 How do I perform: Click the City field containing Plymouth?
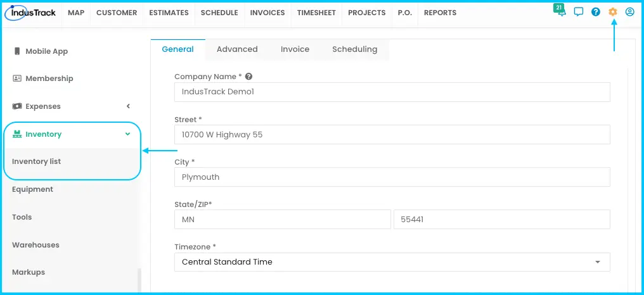click(x=392, y=177)
